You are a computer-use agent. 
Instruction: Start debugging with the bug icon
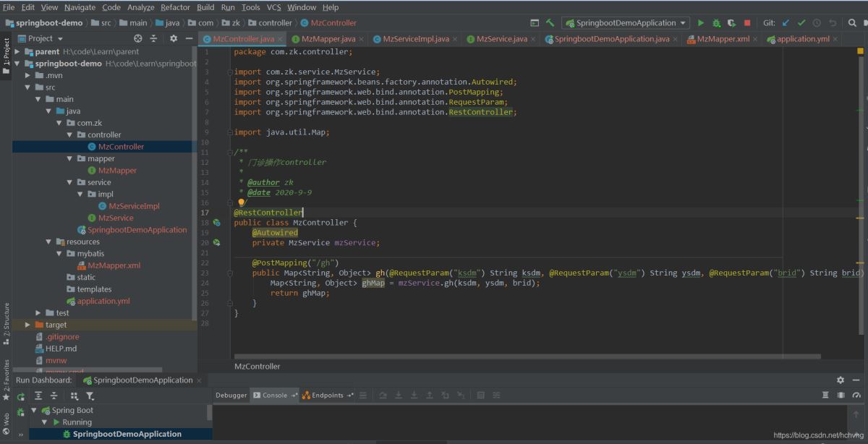point(716,23)
